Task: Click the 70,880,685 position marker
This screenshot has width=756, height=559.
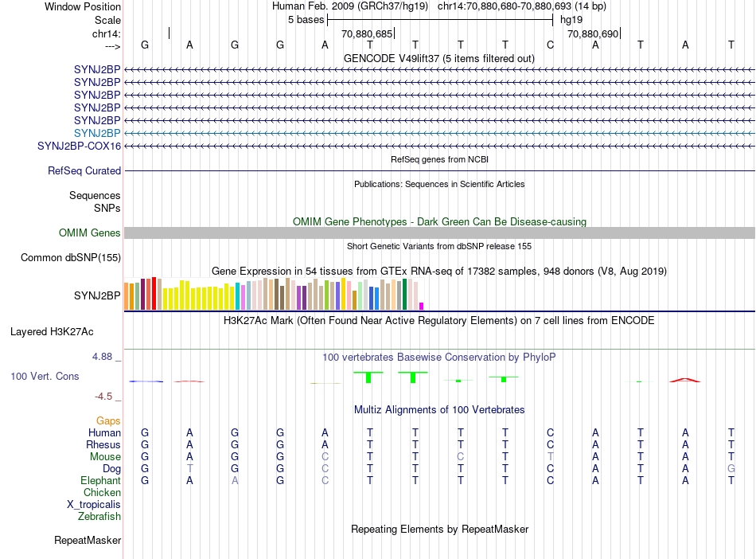Action: click(x=367, y=33)
